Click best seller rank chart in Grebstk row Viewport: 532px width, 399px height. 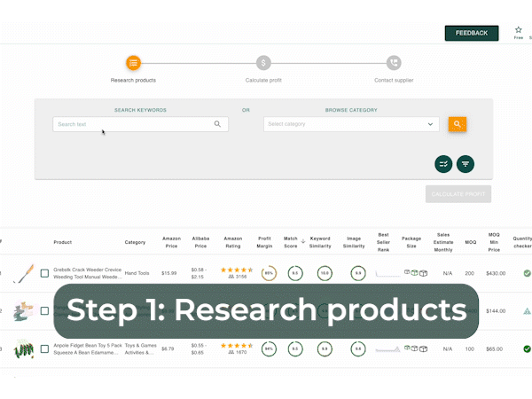pyautogui.click(x=387, y=273)
